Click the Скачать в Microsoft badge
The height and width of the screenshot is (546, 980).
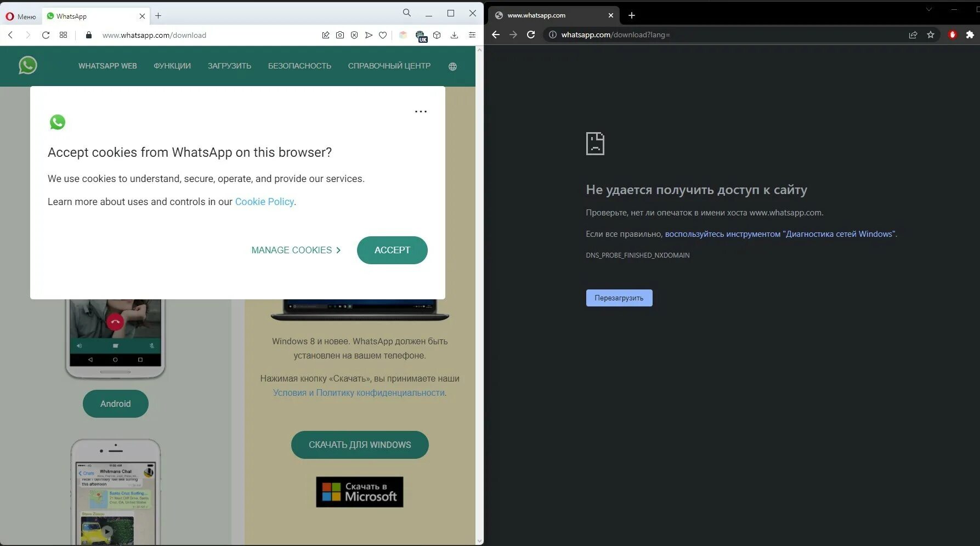[x=360, y=492]
